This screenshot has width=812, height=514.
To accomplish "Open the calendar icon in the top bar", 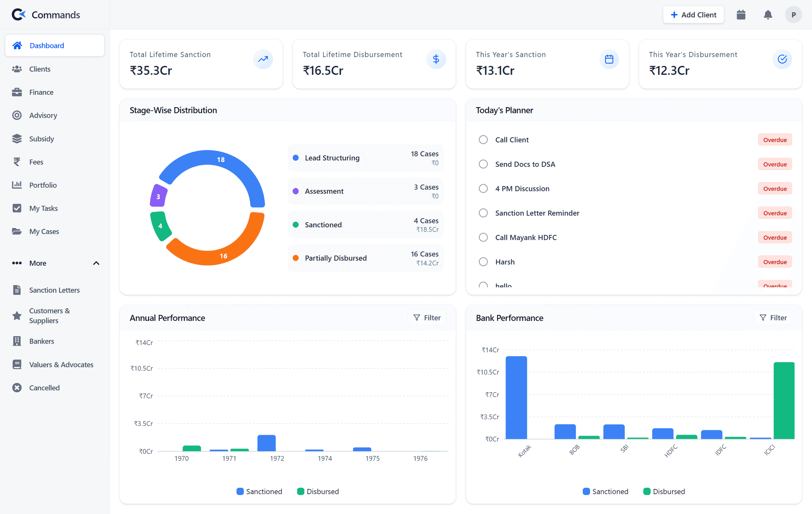I will tap(741, 15).
